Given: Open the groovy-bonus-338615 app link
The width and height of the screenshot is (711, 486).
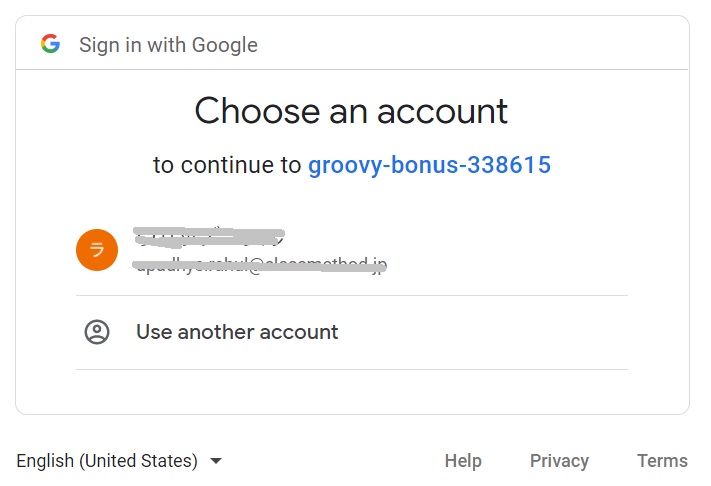Looking at the screenshot, I should pyautogui.click(x=429, y=165).
